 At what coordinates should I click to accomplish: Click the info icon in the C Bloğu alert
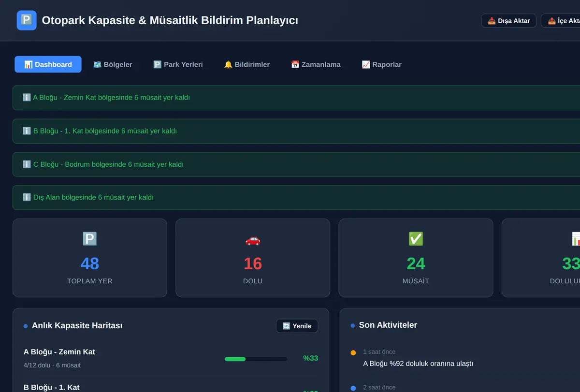(27, 164)
